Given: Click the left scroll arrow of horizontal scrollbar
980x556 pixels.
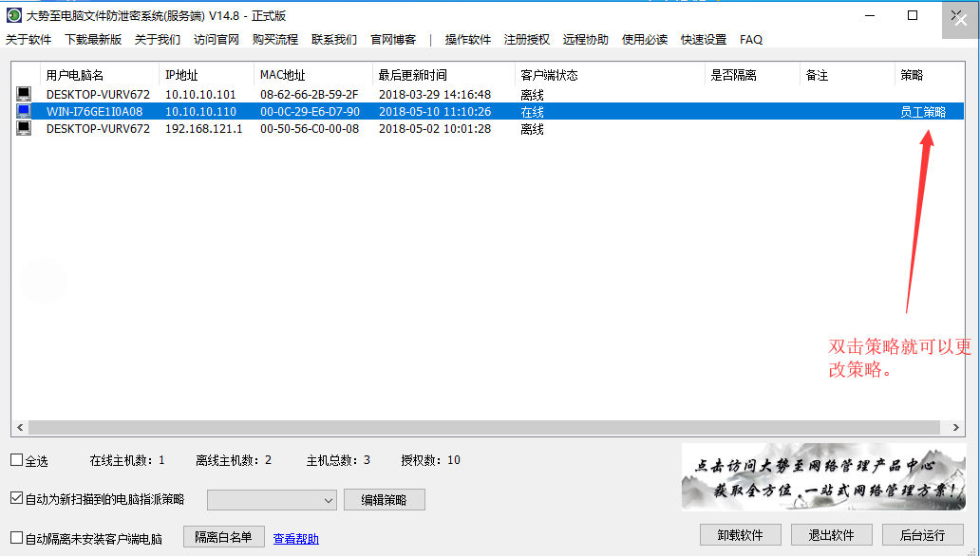Looking at the screenshot, I should [x=18, y=428].
